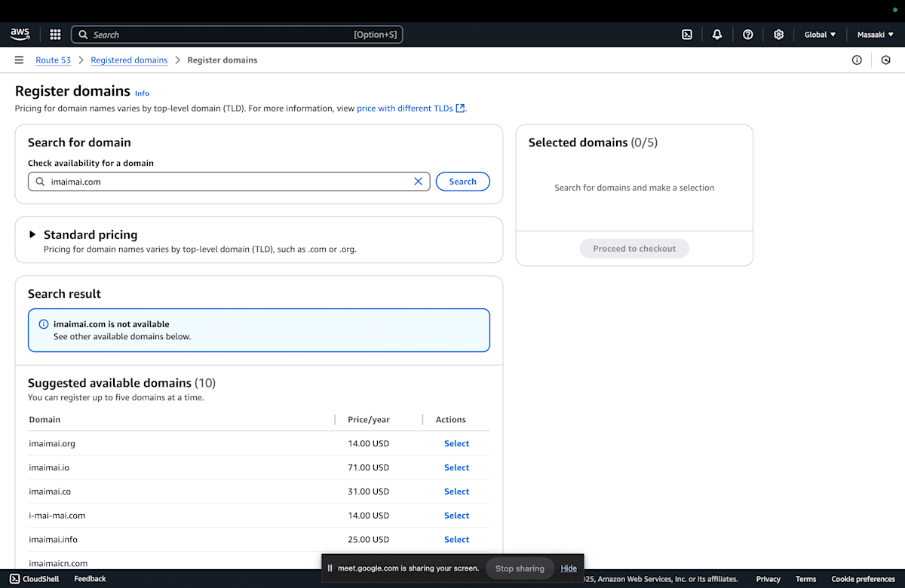The width and height of the screenshot is (905, 588).
Task: Open the notifications bell
Action: click(717, 35)
